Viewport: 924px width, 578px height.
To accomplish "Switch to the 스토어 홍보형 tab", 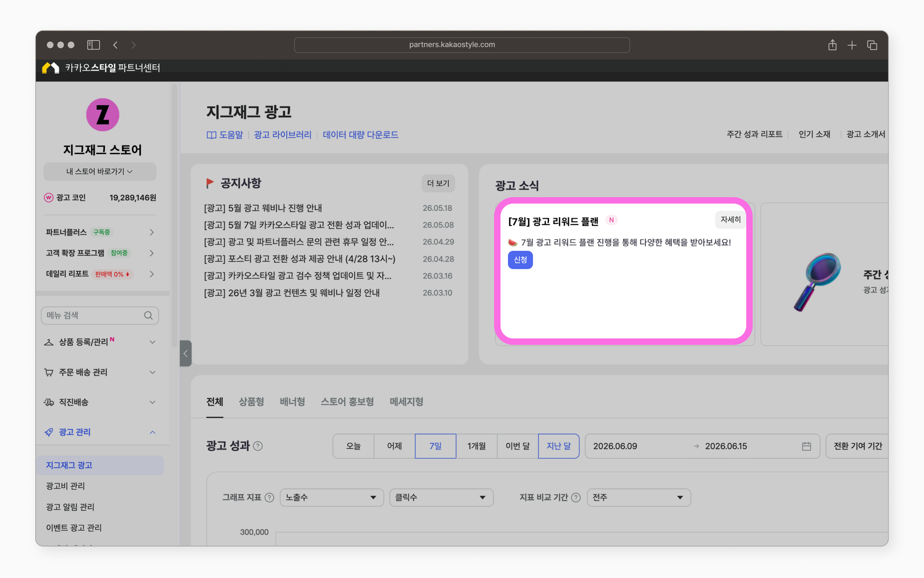I will coord(347,402).
